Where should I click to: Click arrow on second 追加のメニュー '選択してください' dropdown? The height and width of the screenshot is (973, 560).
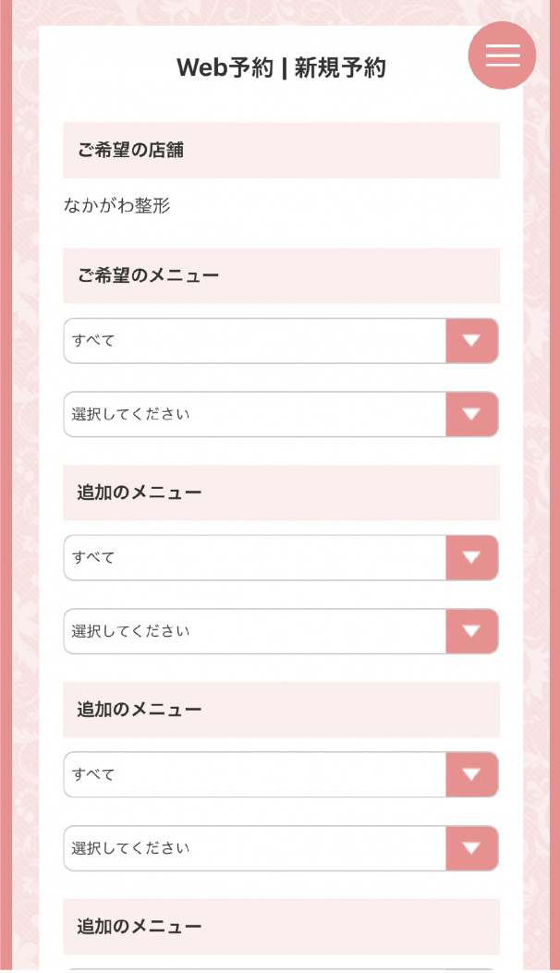[471, 848]
